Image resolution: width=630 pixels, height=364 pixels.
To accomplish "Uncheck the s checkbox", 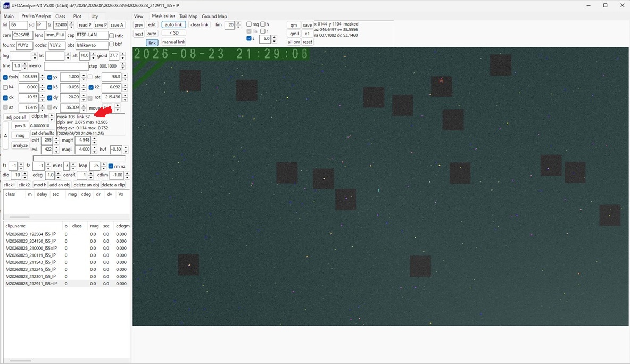I will click(x=249, y=38).
